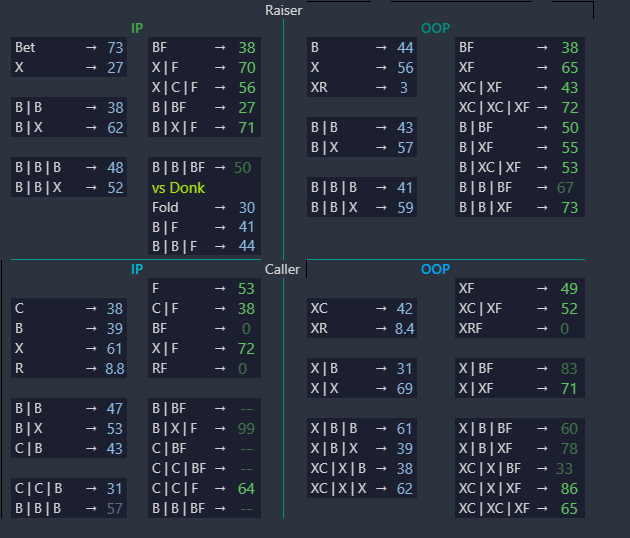Click the RF → 0 row
The height and width of the screenshot is (538, 630).
coord(205,368)
